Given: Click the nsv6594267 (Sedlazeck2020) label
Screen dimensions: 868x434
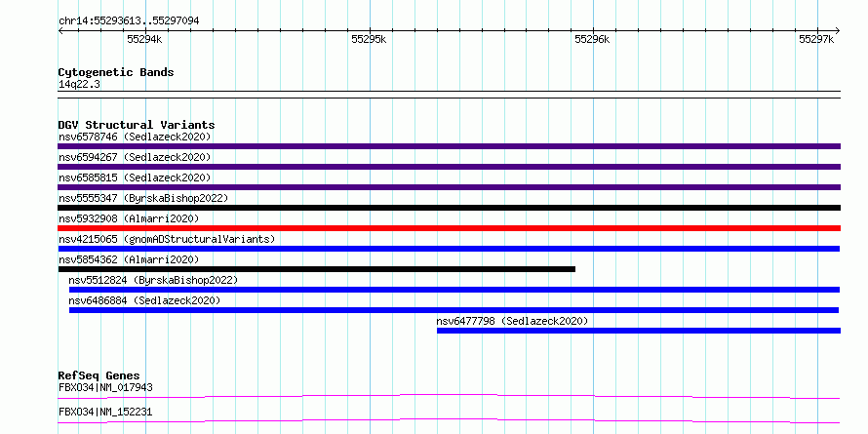Looking at the screenshot, I should (135, 157).
